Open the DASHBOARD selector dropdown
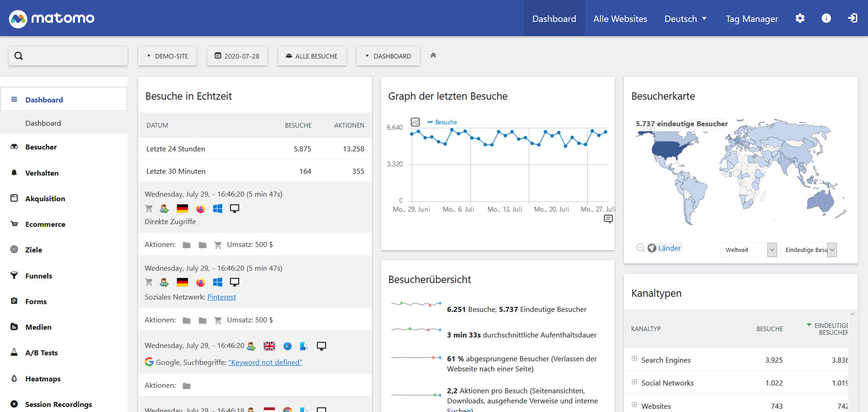The image size is (868, 412). point(388,56)
